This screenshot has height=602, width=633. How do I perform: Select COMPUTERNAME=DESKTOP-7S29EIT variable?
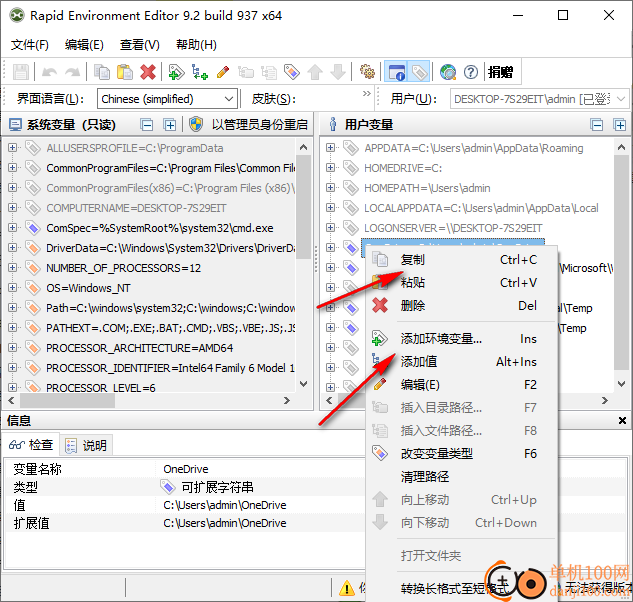(136, 208)
